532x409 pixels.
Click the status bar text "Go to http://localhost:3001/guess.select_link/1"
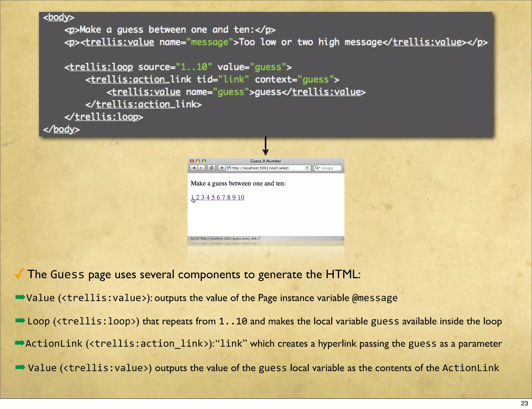click(226, 238)
